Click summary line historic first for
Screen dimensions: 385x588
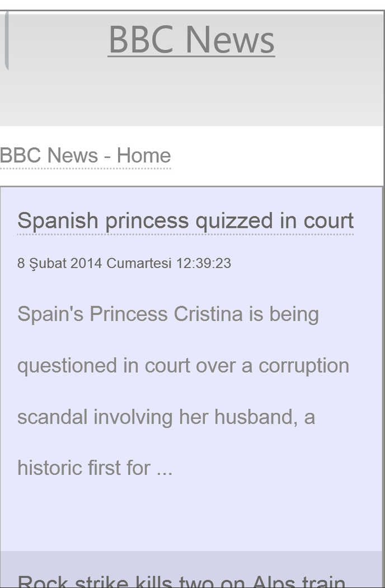pyautogui.click(x=84, y=468)
